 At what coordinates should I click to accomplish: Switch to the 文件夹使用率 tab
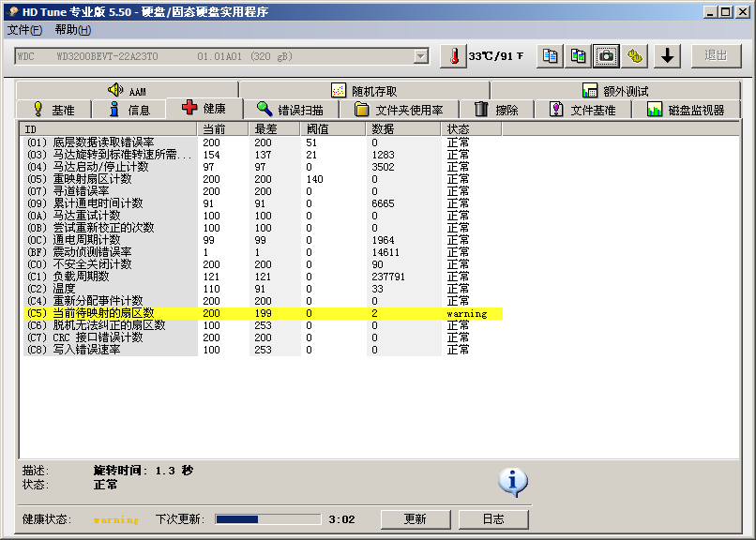click(399, 110)
